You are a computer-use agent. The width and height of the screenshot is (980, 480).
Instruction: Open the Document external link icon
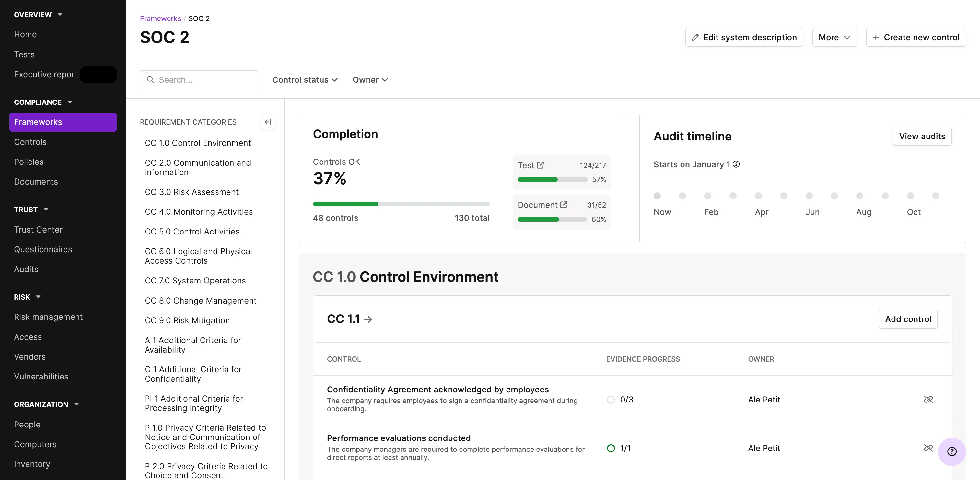click(564, 205)
